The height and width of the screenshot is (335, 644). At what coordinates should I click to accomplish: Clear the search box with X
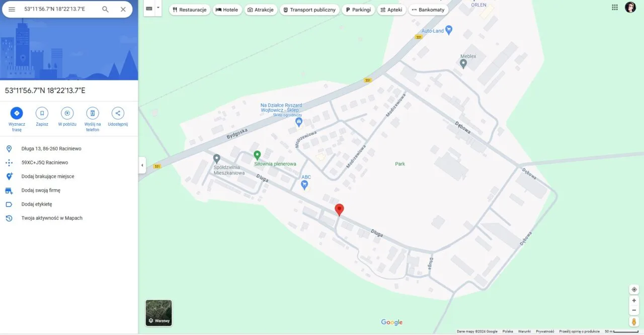(x=123, y=10)
